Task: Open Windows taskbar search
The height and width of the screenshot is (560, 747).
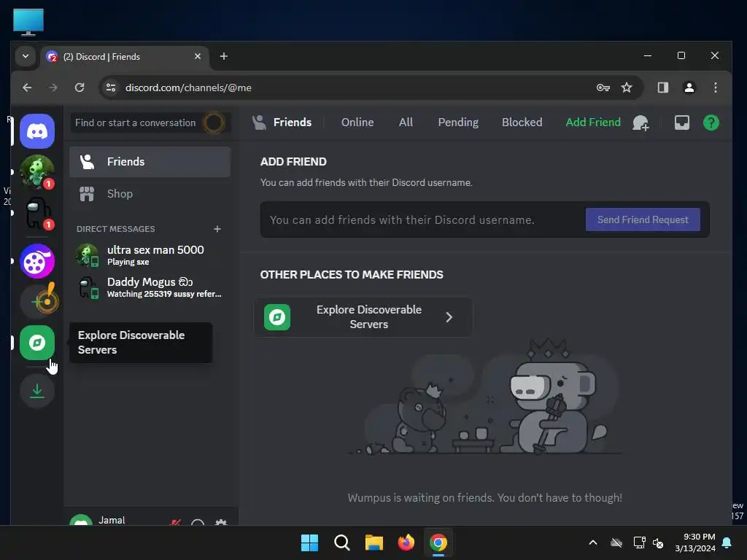Action: [341, 542]
